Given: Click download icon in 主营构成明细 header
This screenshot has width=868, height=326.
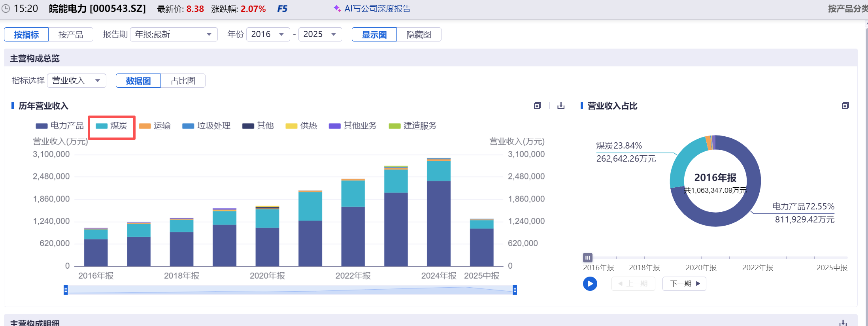Looking at the screenshot, I should coord(843,323).
